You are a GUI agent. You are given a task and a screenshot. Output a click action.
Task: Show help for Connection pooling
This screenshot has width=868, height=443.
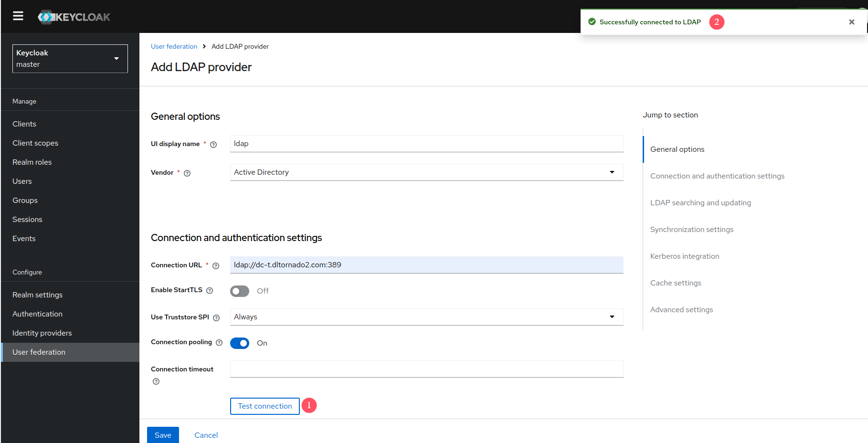219,343
